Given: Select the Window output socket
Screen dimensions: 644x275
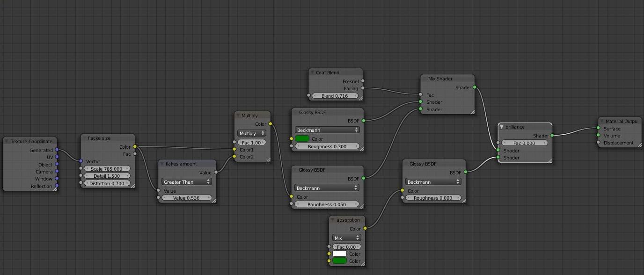Looking at the screenshot, I should coord(57,179).
